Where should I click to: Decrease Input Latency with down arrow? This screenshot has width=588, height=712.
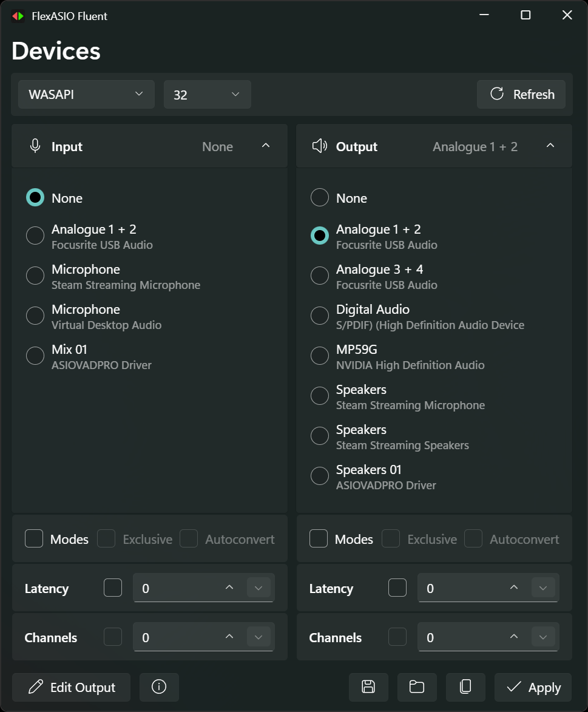(x=259, y=588)
